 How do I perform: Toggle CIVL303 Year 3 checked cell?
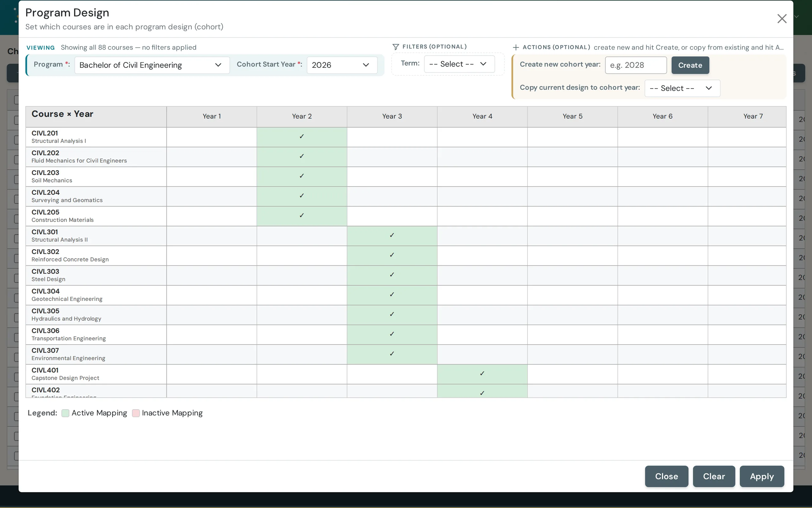pyautogui.click(x=392, y=276)
